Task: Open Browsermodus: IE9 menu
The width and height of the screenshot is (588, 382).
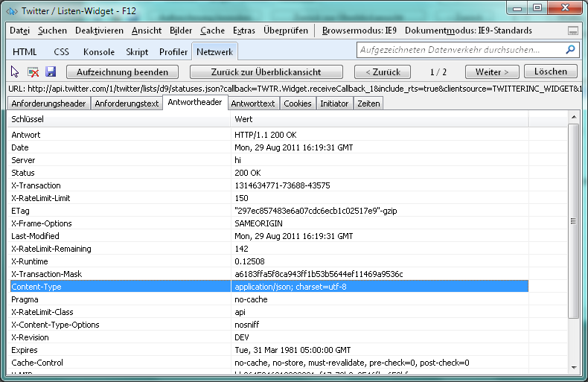Action: click(359, 31)
